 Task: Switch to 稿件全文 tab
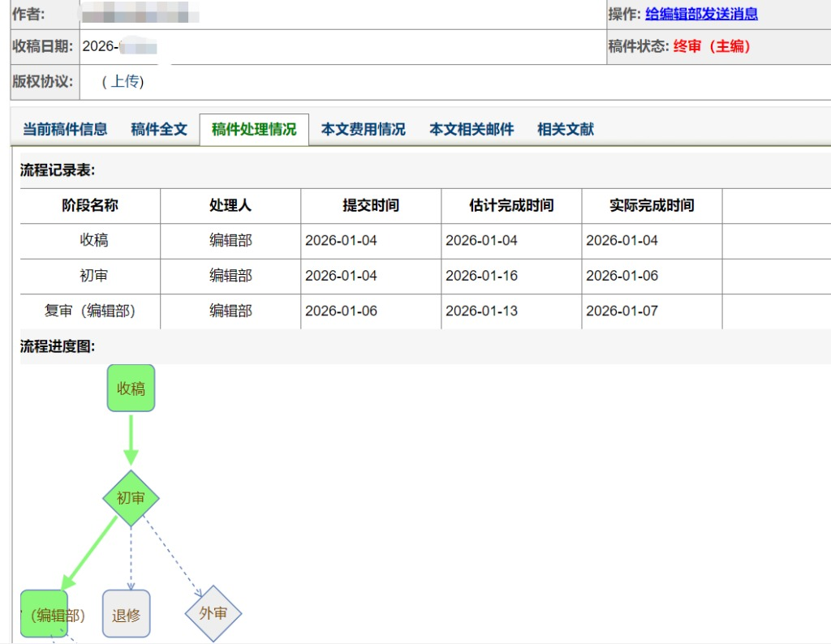159,129
